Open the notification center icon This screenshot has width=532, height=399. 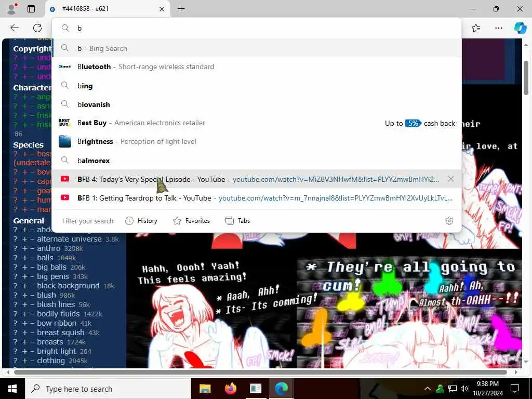click(x=515, y=389)
